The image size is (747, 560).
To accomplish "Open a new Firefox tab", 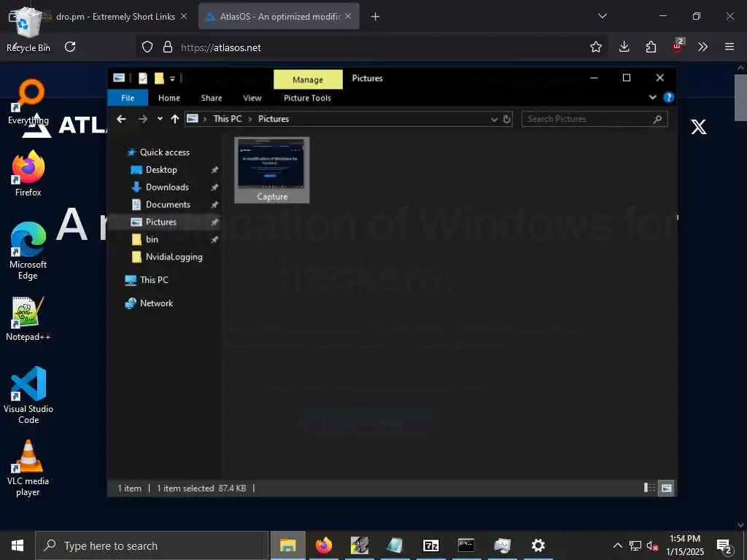I will pyautogui.click(x=376, y=17).
